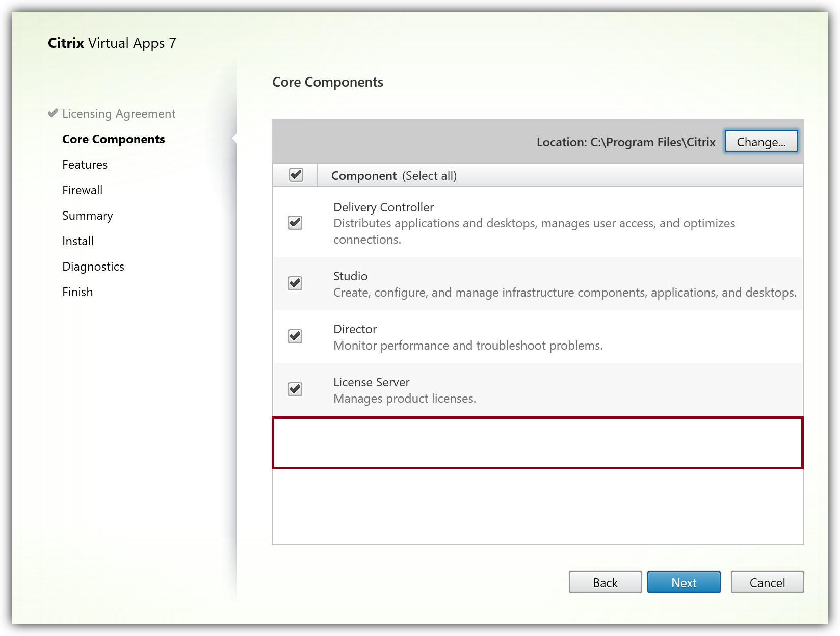Proceed with the Next button

pos(684,582)
